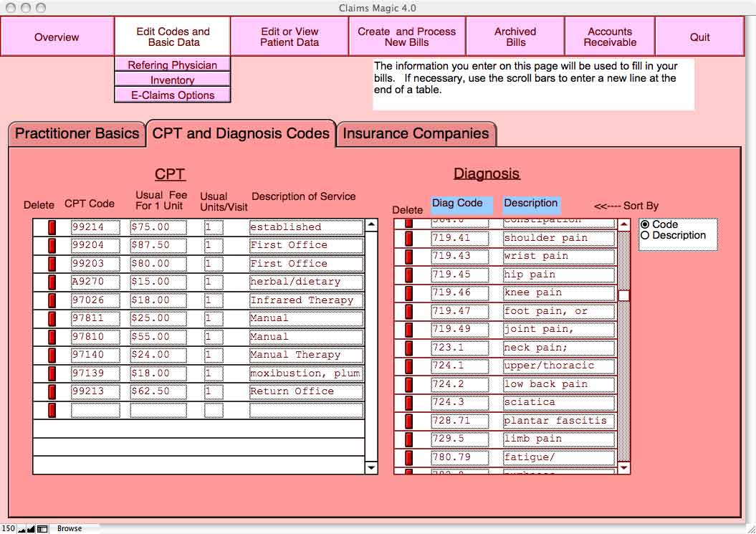Viewport: 756px width, 534px height.
Task: Click the A9270 CPT code field
Action: (95, 282)
